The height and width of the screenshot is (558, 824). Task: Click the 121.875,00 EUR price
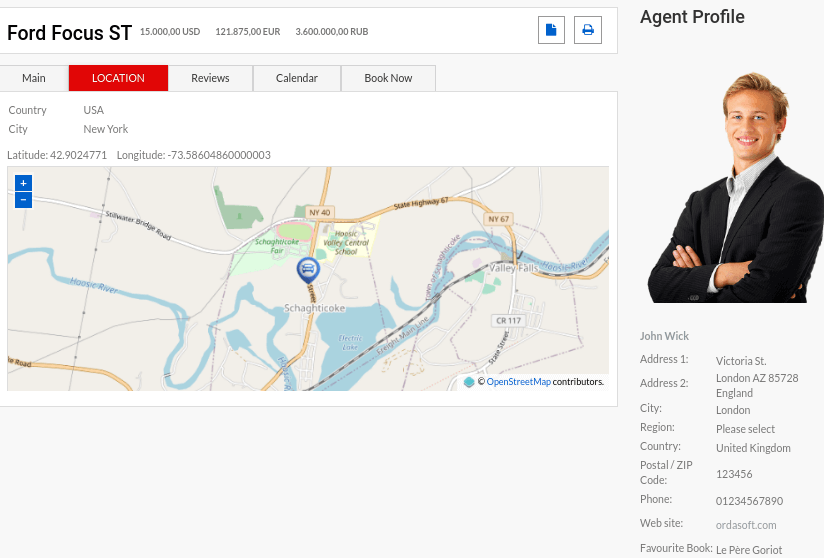click(248, 32)
